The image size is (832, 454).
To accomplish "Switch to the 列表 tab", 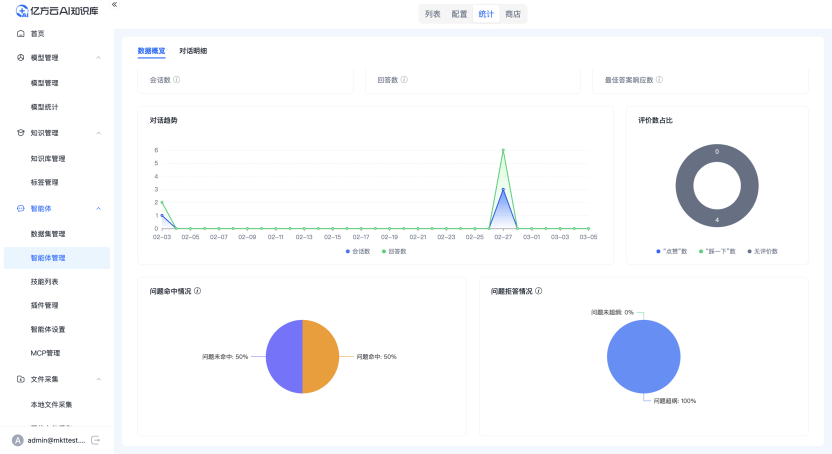I will tap(432, 14).
